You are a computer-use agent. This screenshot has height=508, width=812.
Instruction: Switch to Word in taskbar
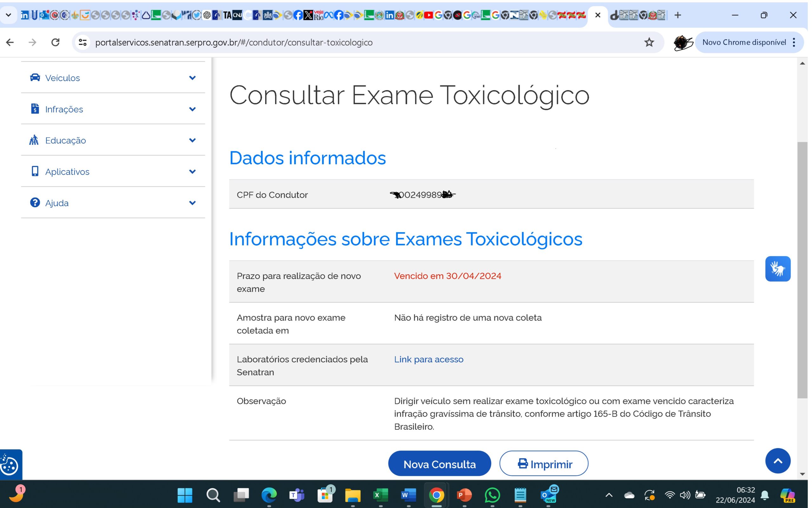pos(408,495)
